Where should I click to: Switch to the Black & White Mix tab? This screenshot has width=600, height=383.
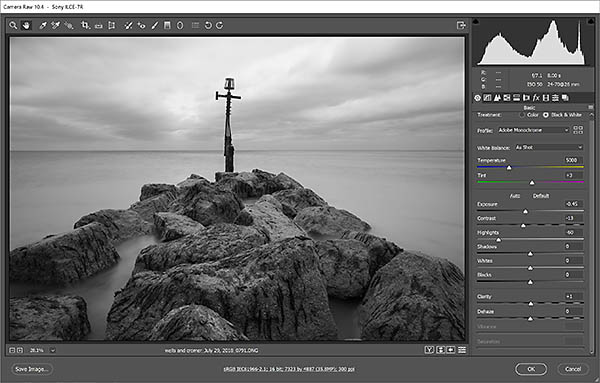[x=507, y=98]
